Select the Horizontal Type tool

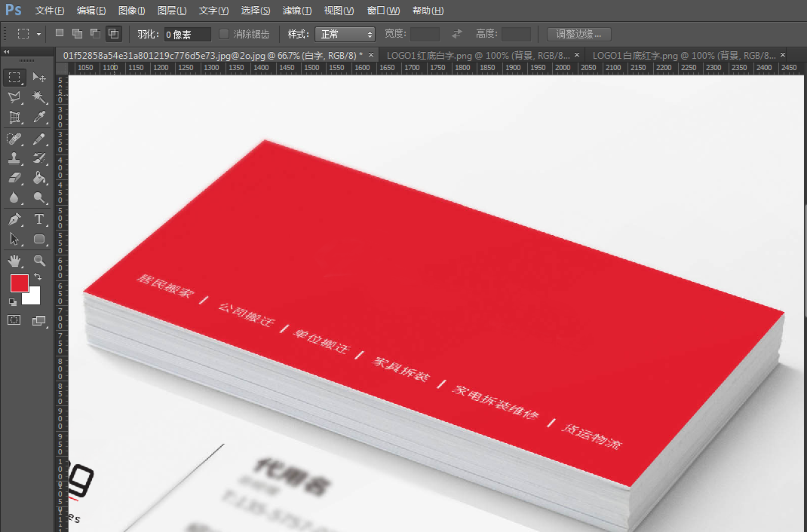(x=39, y=219)
